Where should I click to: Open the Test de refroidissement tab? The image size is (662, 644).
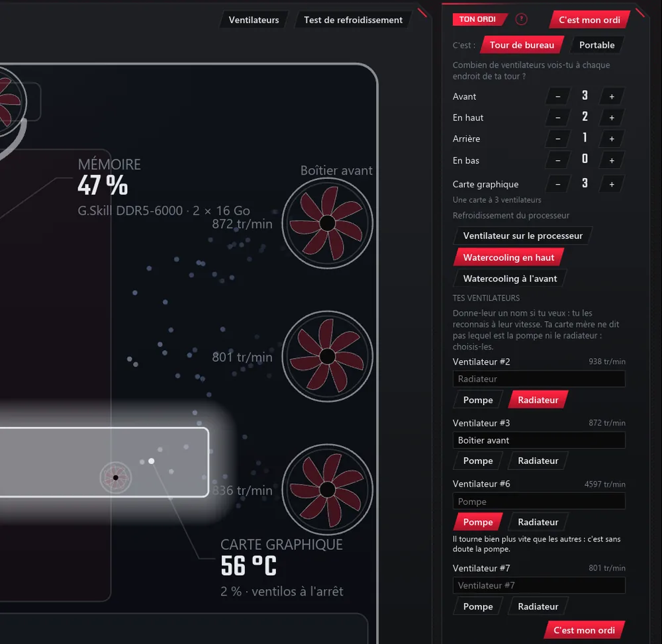[353, 20]
